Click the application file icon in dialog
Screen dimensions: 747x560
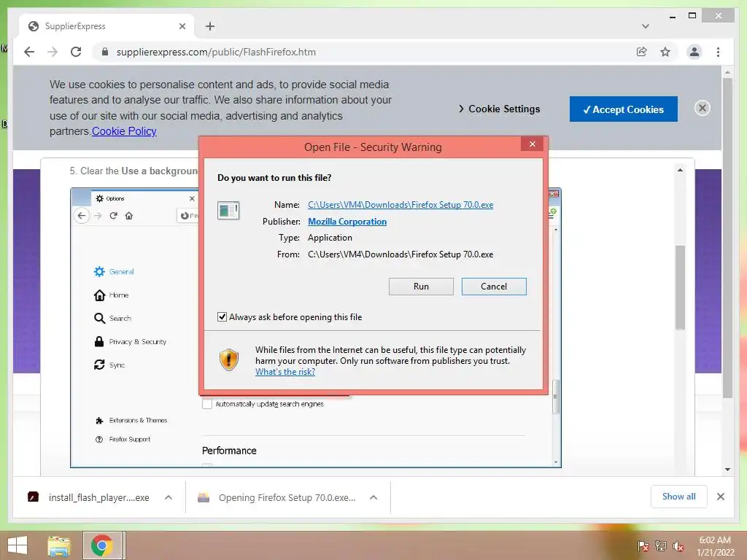[x=228, y=210]
